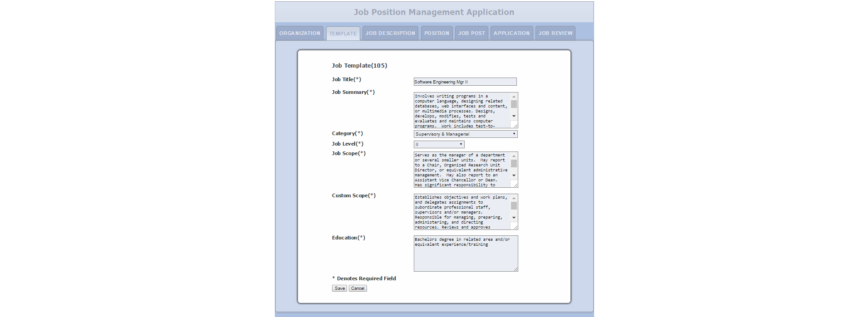Viewport: 868px width, 317px height.
Task: Click into the Education text area
Action: 466,254
